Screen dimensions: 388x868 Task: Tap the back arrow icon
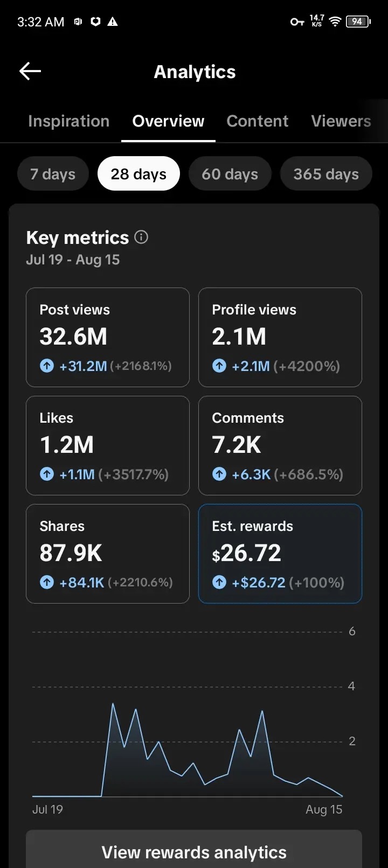tap(30, 72)
